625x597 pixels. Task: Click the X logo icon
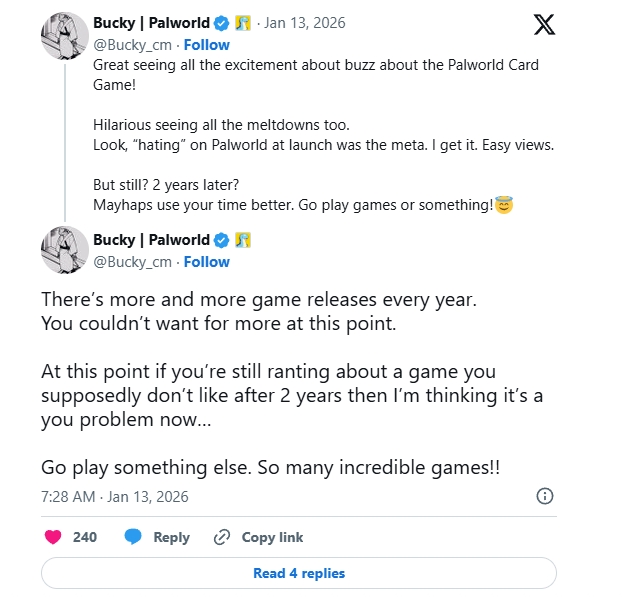(544, 24)
